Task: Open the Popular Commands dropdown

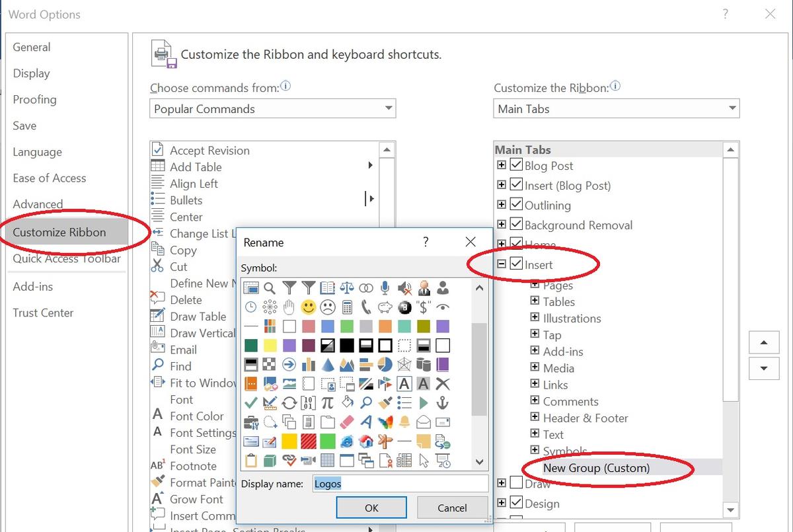Action: pyautogui.click(x=389, y=108)
